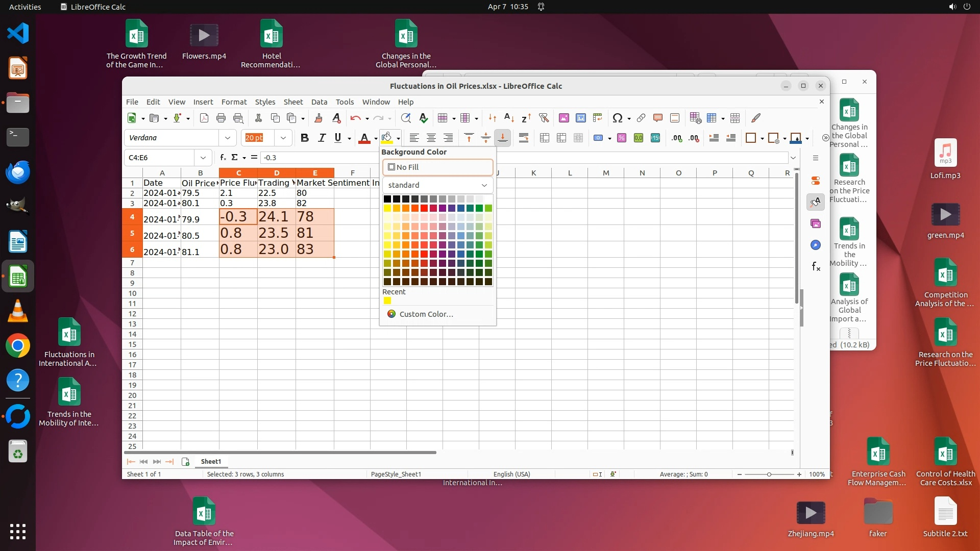Click the Format as Percent icon

click(622, 138)
